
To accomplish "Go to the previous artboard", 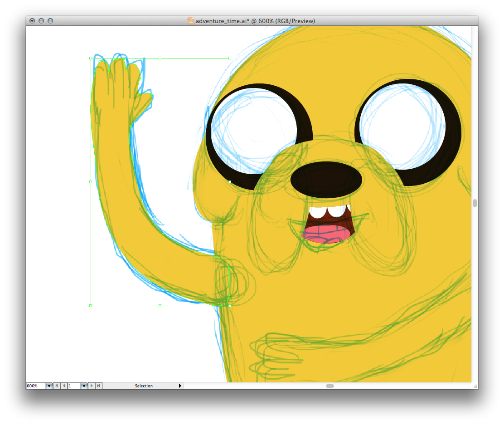I will [63, 386].
